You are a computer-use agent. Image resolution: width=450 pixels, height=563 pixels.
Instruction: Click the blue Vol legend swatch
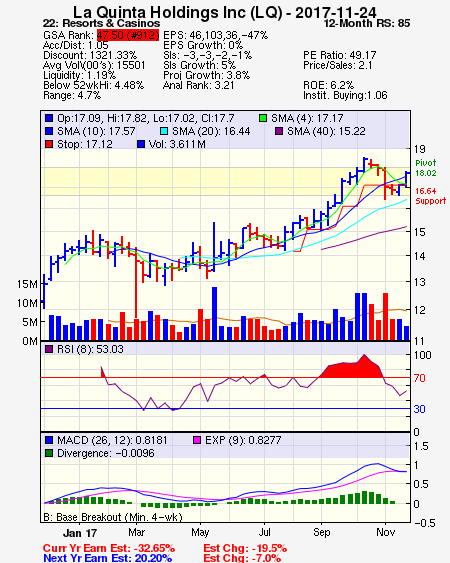coord(141,144)
